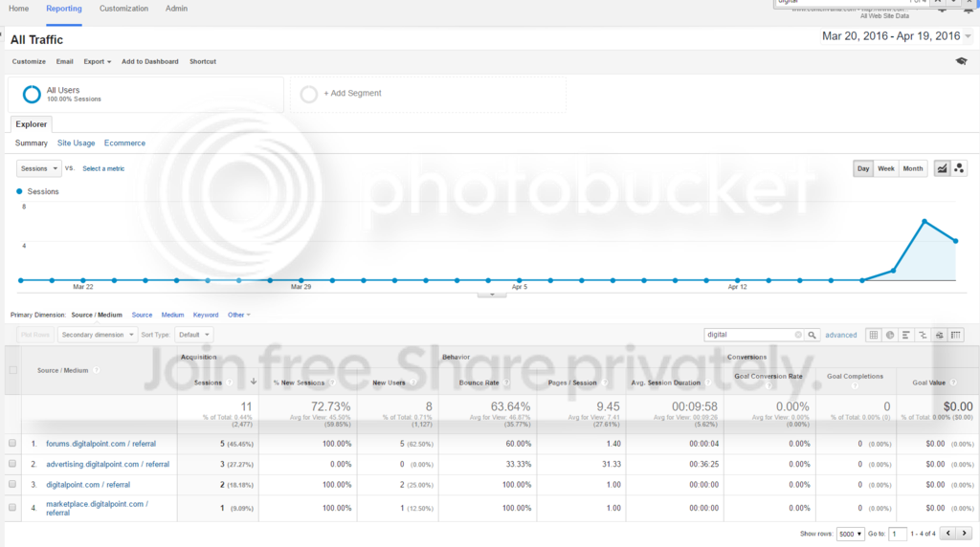Open the Sessions metric dropdown
This screenshot has width=980, height=547.
[38, 168]
